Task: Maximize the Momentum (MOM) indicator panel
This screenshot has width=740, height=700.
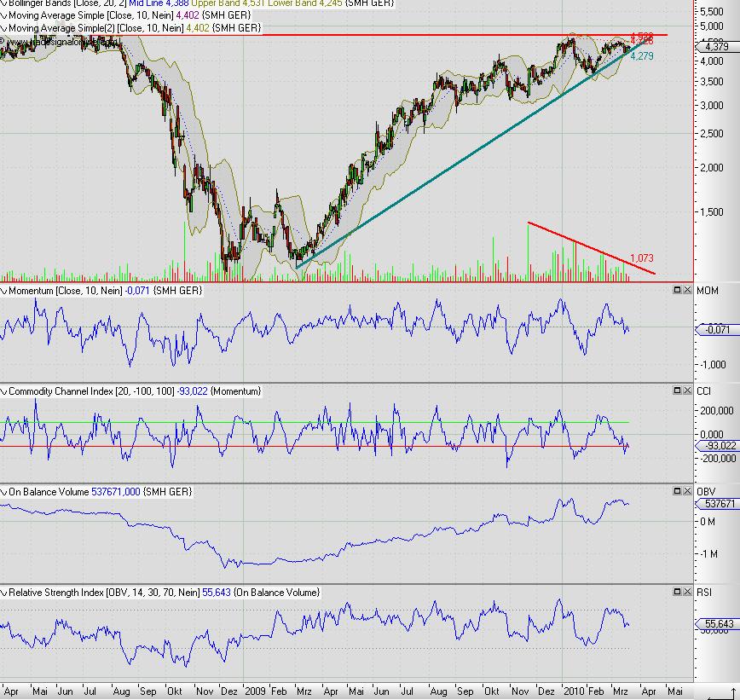Action: (x=677, y=291)
